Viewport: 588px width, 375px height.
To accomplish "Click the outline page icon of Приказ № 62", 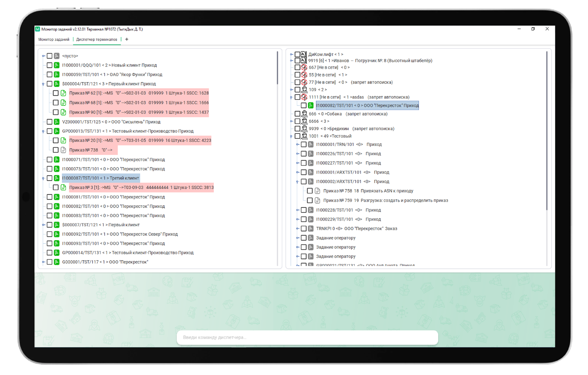I will click(x=63, y=93).
